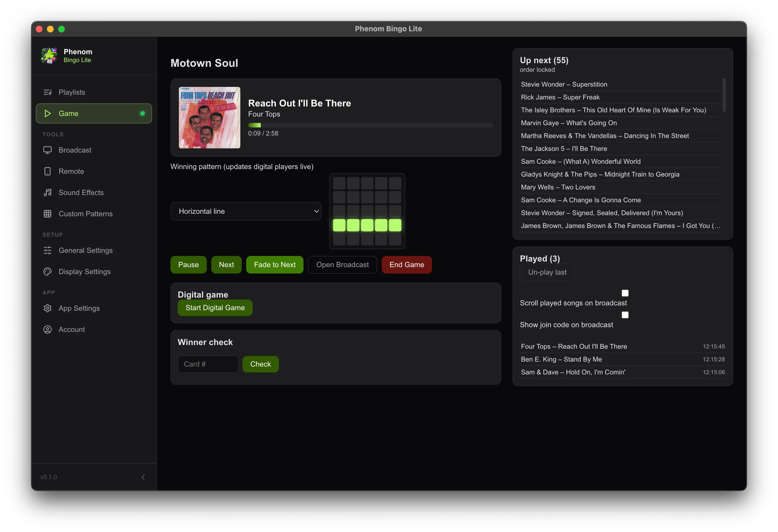This screenshot has height=532, width=778.
Task: Open Sound Effects from the sidebar
Action: (x=94, y=193)
